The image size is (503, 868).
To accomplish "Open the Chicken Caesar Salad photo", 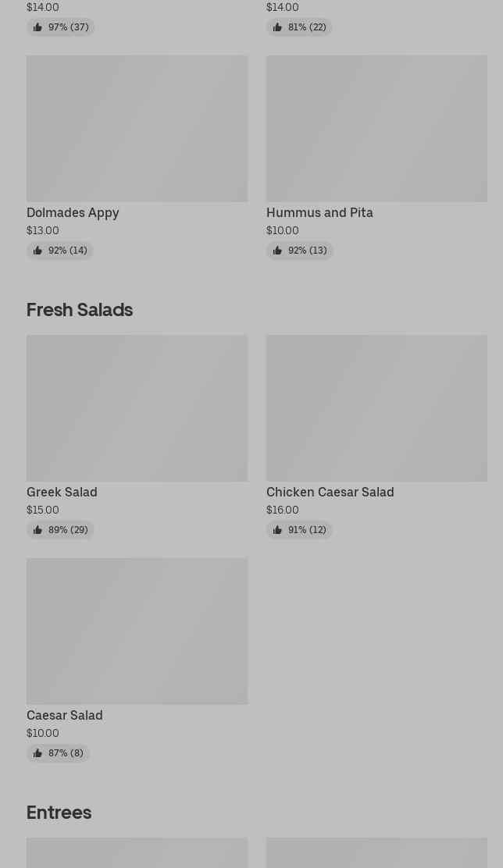I will pos(376,407).
